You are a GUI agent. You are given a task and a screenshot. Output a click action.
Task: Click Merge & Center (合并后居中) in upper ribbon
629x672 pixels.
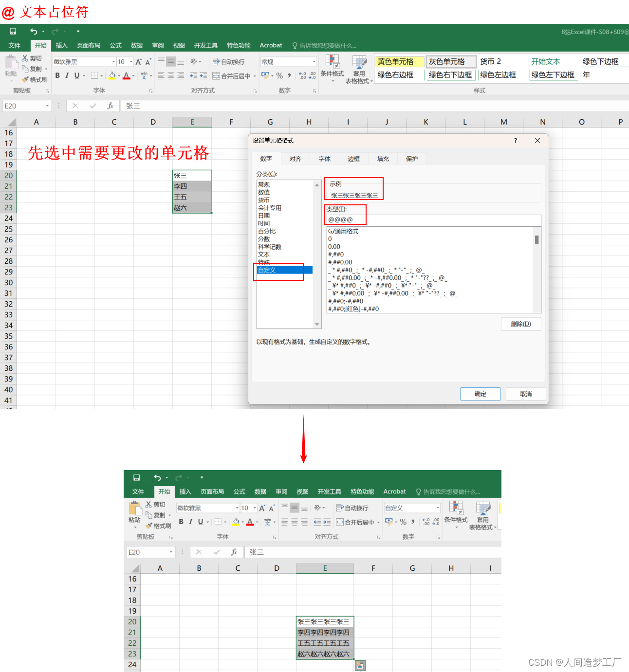[x=232, y=76]
